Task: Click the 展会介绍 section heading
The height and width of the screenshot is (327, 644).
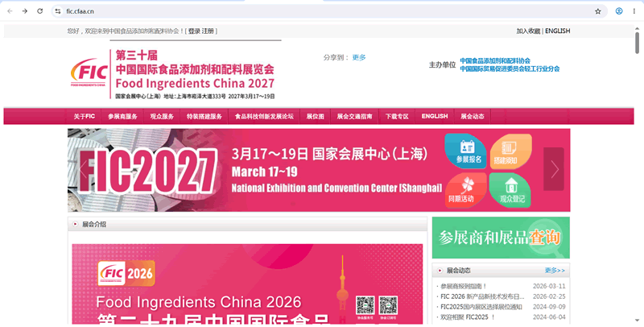Action: coord(94,224)
